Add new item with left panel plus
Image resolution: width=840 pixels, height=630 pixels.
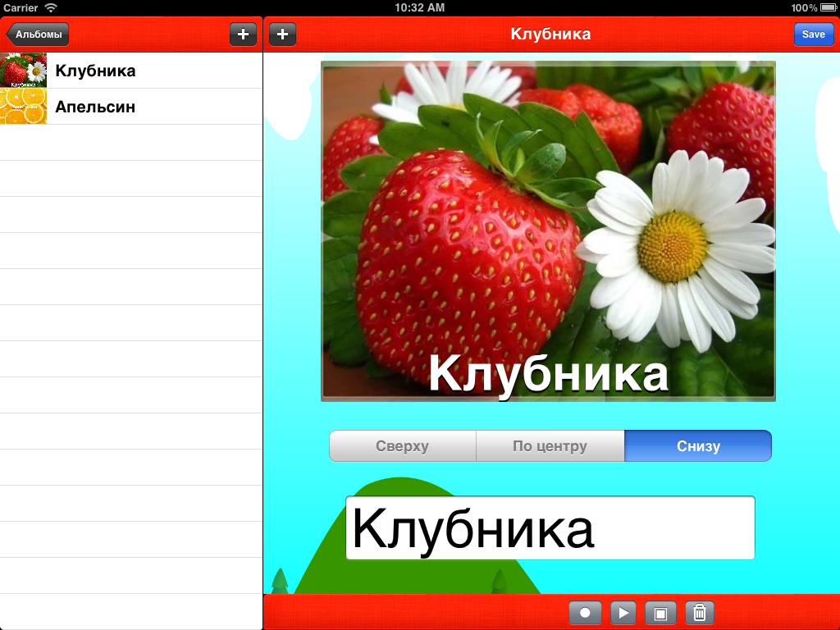[243, 34]
